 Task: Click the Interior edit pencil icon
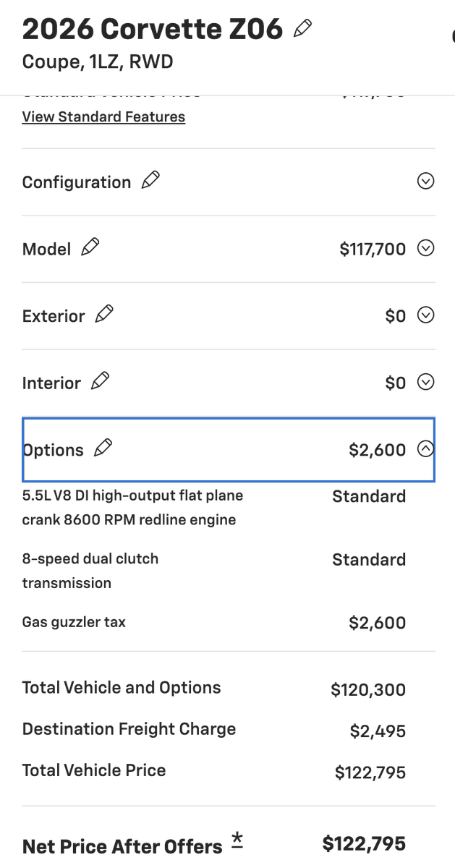click(x=100, y=381)
